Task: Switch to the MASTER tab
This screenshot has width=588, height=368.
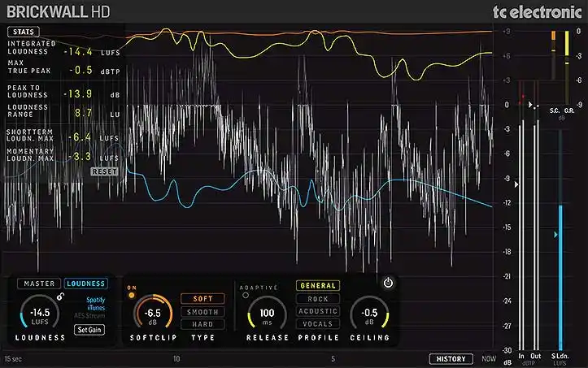Action: 39,284
